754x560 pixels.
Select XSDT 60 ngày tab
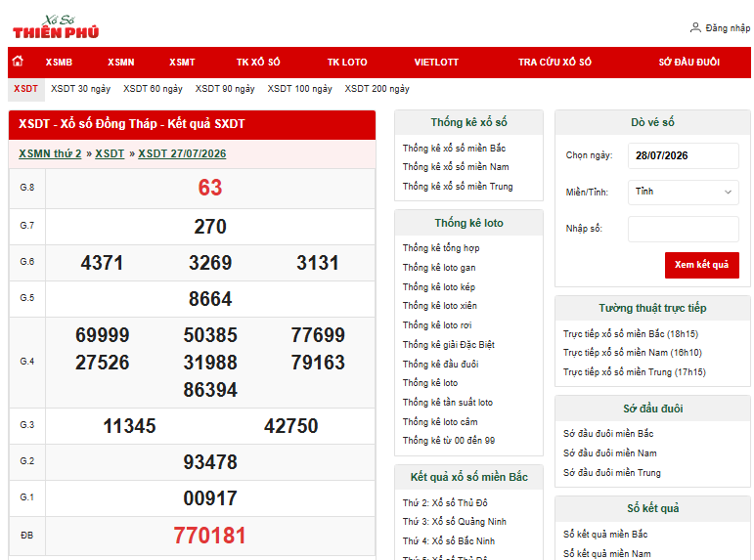[x=153, y=89]
